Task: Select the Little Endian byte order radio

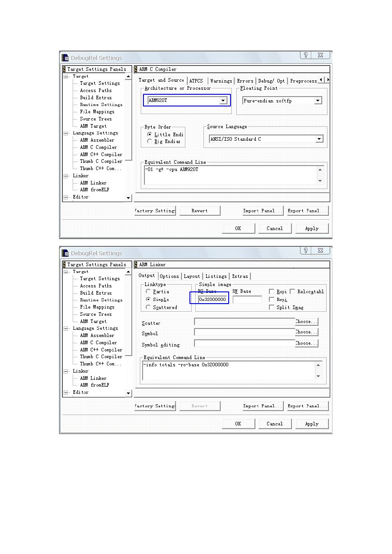Action: 149,134
